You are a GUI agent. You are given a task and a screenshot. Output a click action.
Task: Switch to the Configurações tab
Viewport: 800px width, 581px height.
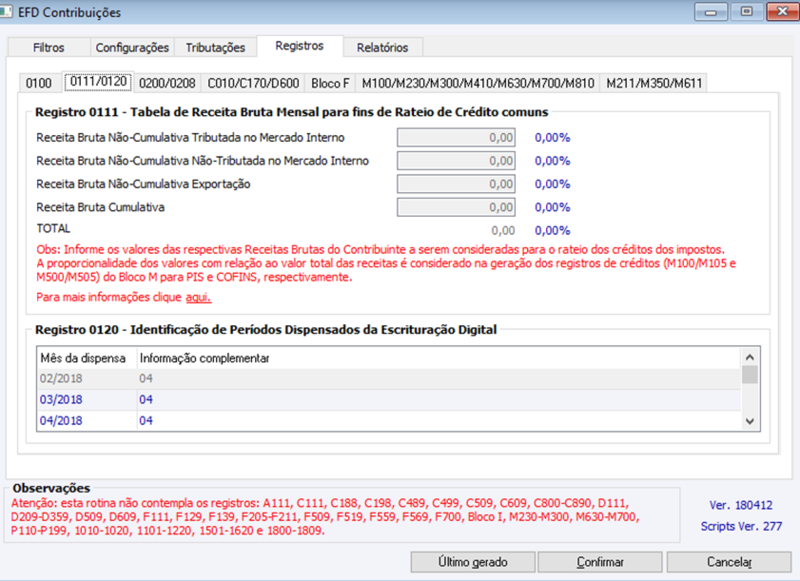(132, 47)
